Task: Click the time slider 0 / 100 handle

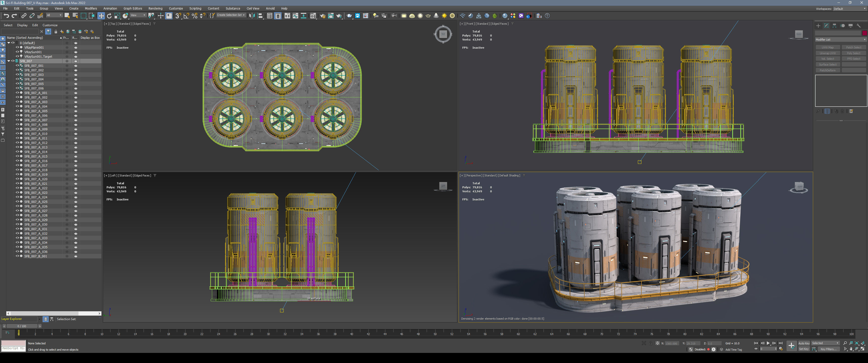Action: click(x=22, y=326)
